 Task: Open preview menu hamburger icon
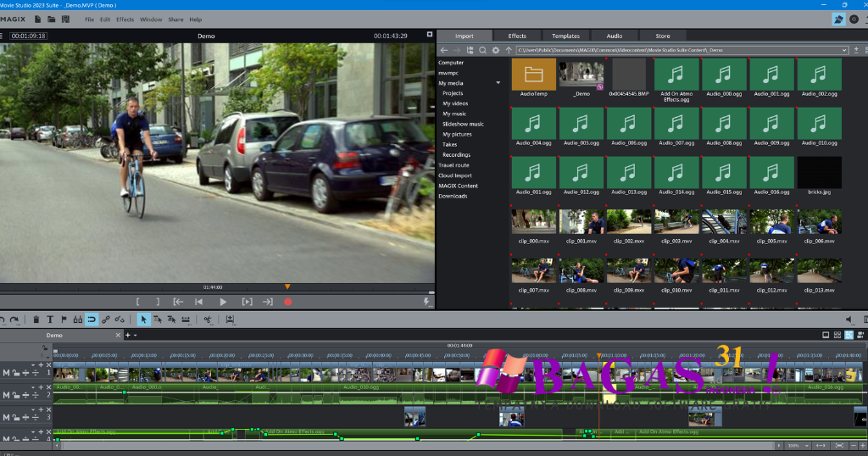[2, 36]
